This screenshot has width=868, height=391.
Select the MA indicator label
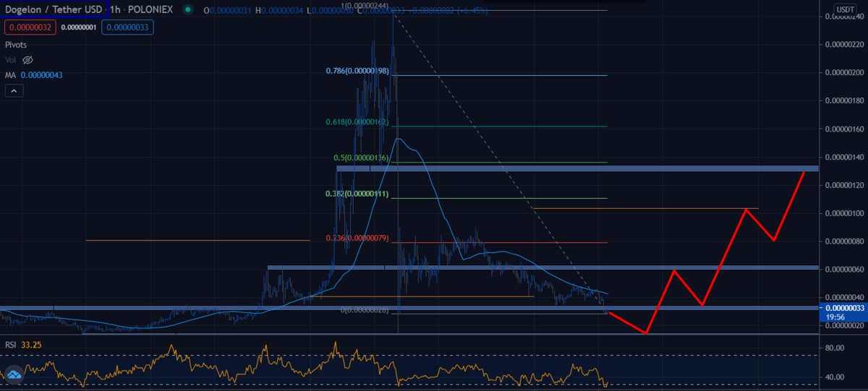pyautogui.click(x=12, y=75)
